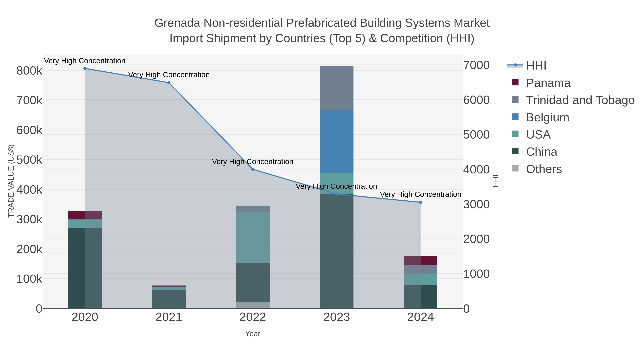Click the 2021 x-axis label
Image resolution: width=644 pixels, height=362 pixels.
coord(169,317)
